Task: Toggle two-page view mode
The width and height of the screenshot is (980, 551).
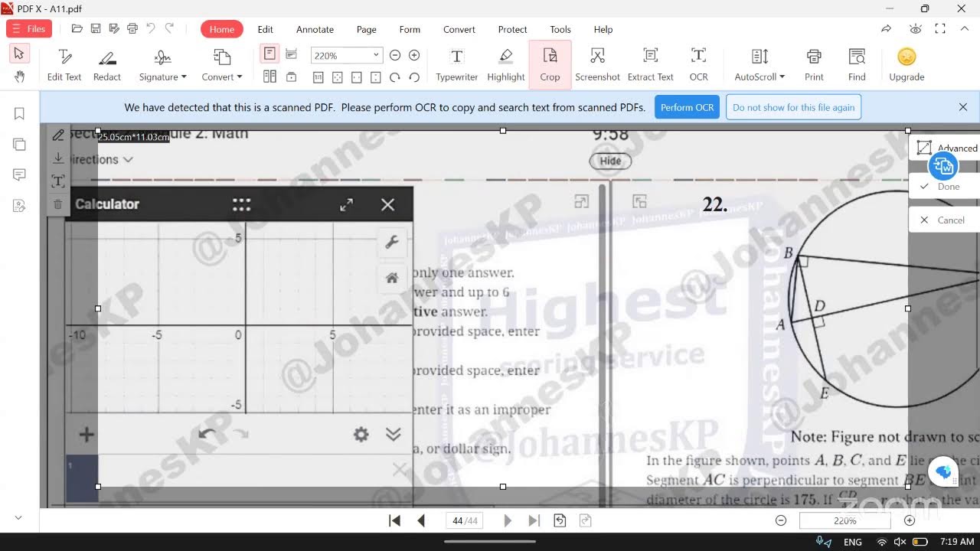Action: point(269,77)
